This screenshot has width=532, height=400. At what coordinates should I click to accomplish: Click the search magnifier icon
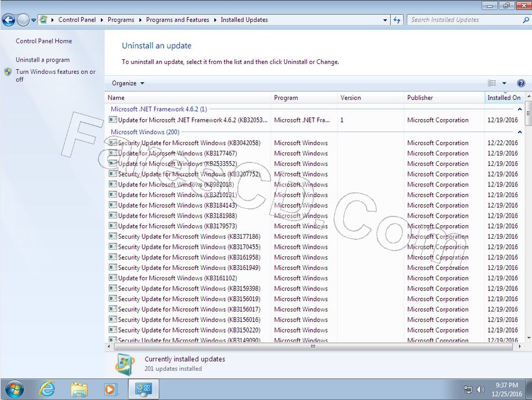[526, 20]
